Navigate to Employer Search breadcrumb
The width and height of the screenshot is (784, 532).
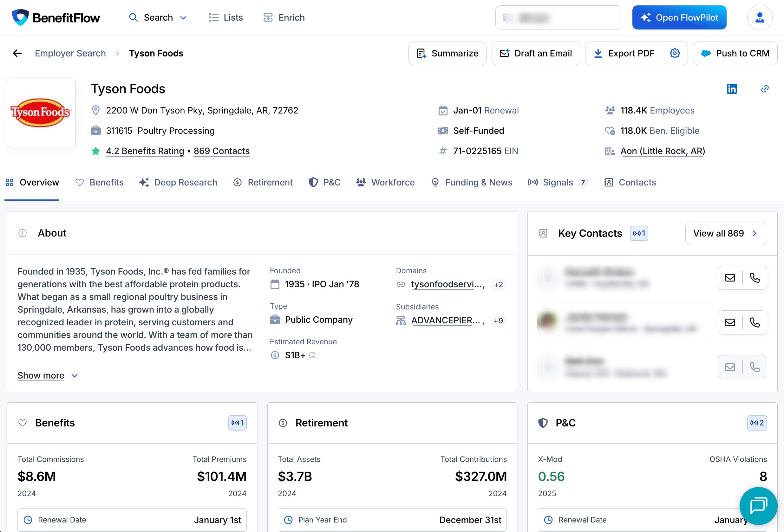pyautogui.click(x=70, y=53)
